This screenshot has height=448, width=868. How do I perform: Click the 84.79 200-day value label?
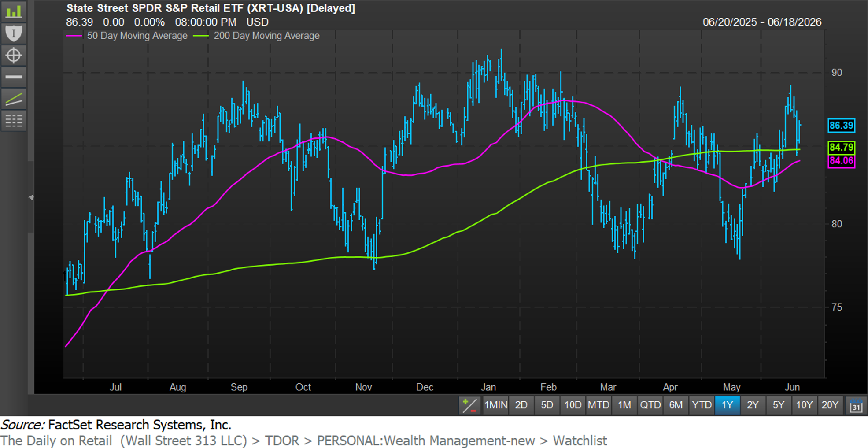[x=841, y=147]
